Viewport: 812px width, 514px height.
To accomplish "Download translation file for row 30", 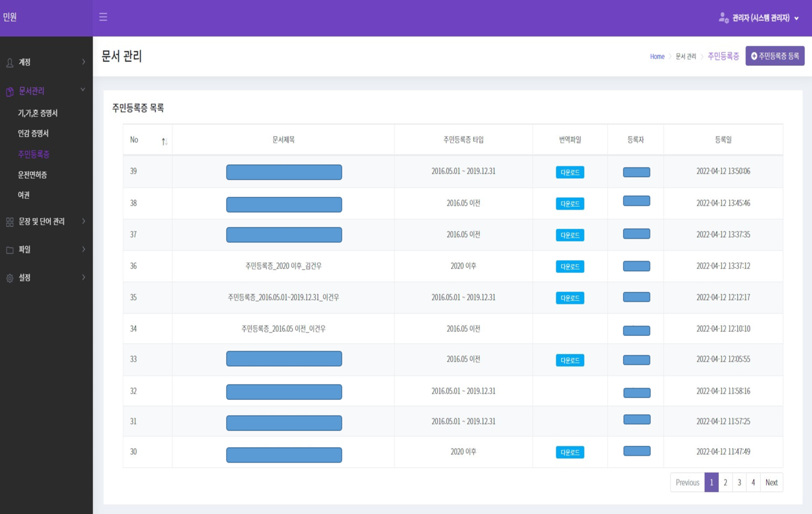I will point(570,452).
